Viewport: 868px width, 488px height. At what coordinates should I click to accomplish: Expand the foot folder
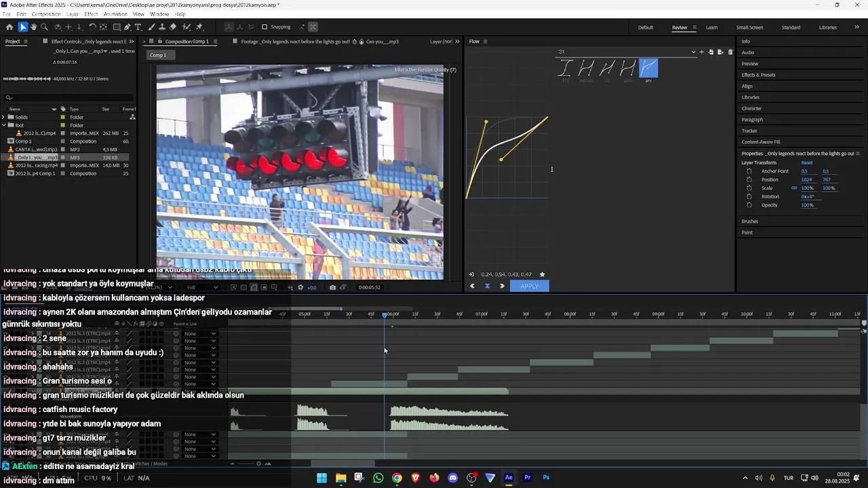click(4, 125)
